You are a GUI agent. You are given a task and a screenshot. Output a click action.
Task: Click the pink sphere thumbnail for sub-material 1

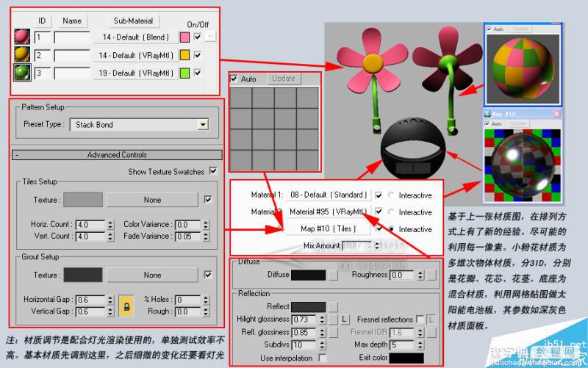22,37
